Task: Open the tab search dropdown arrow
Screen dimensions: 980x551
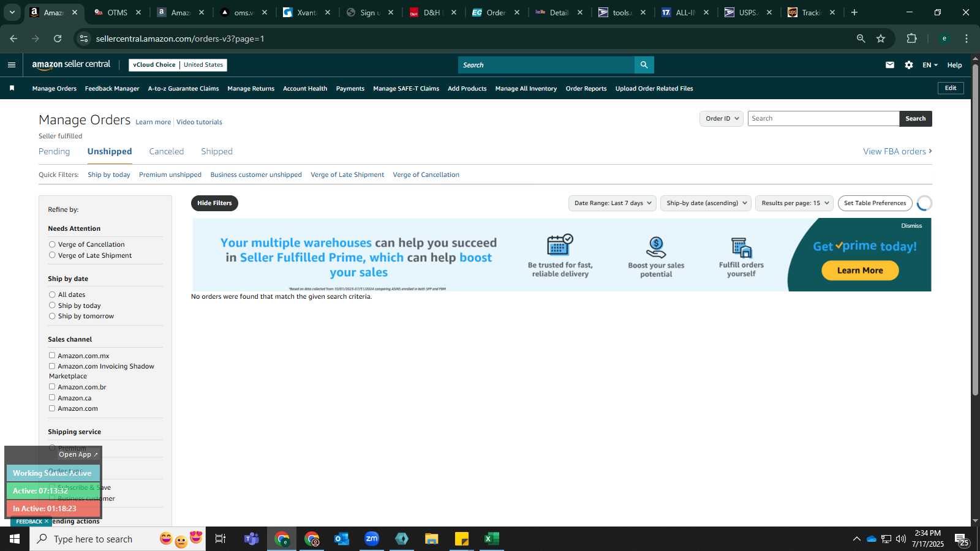Action: (12, 12)
